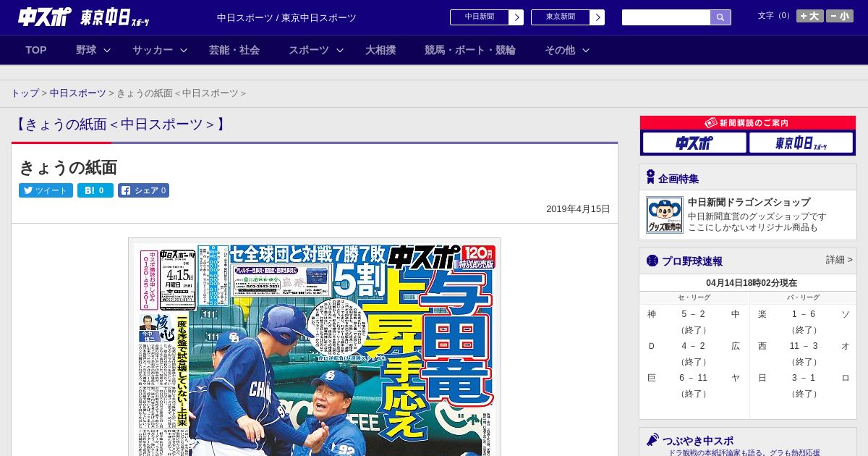868x456 pixels.
Task: Increase font size with +大 button
Action: (x=810, y=16)
